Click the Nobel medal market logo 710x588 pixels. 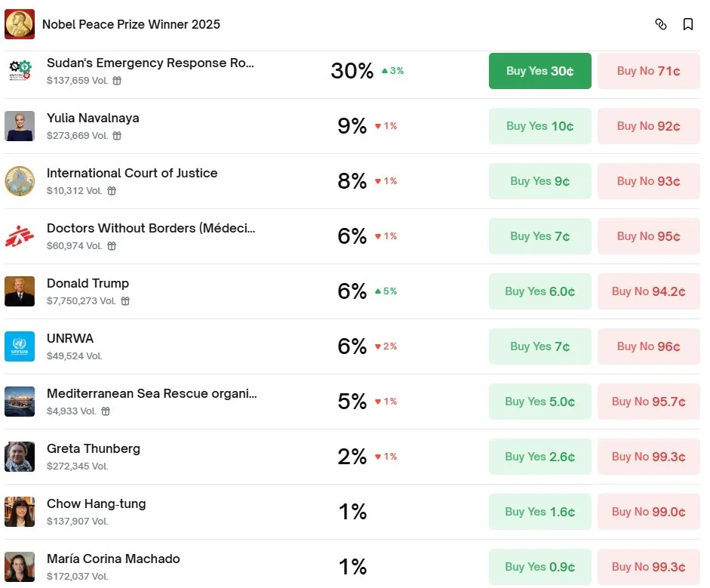coord(20,24)
